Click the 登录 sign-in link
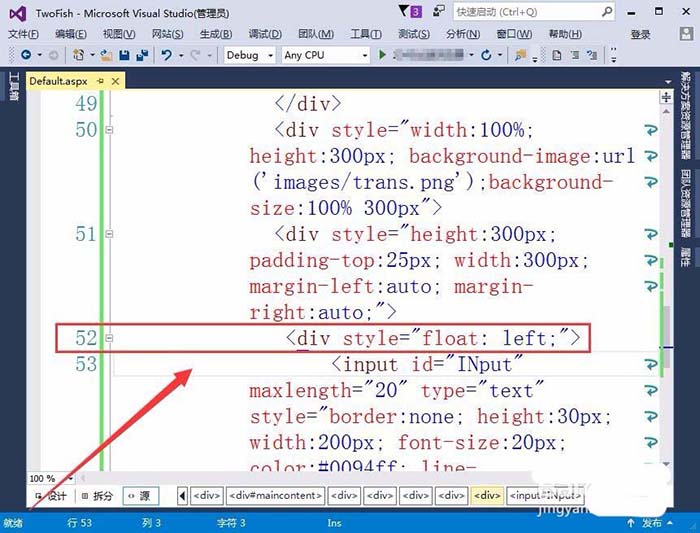 [x=640, y=34]
